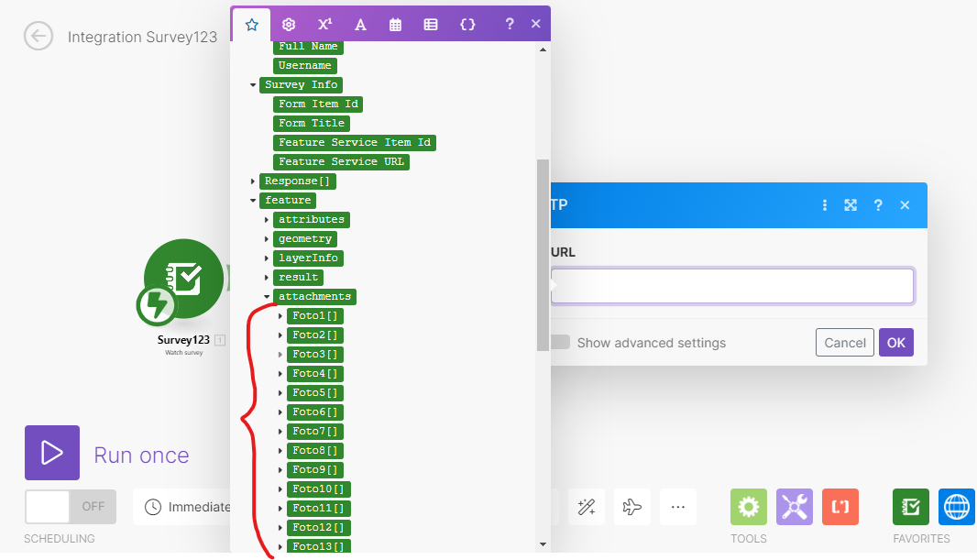Switch to the text functions tab

tap(360, 25)
